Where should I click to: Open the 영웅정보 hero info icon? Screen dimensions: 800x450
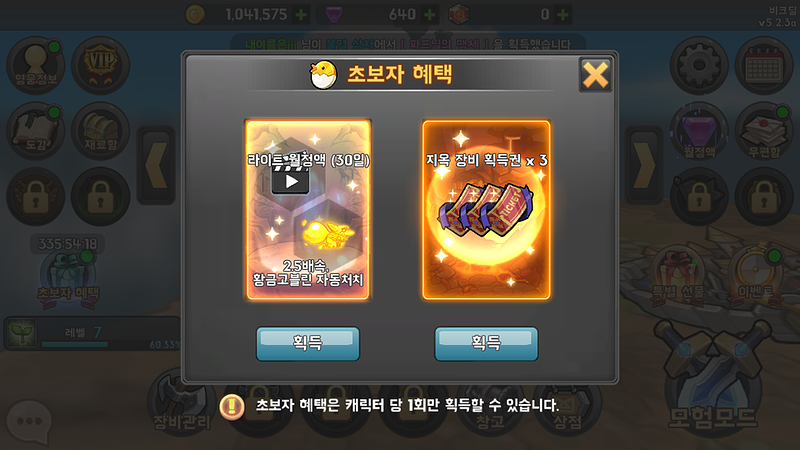coord(36,65)
